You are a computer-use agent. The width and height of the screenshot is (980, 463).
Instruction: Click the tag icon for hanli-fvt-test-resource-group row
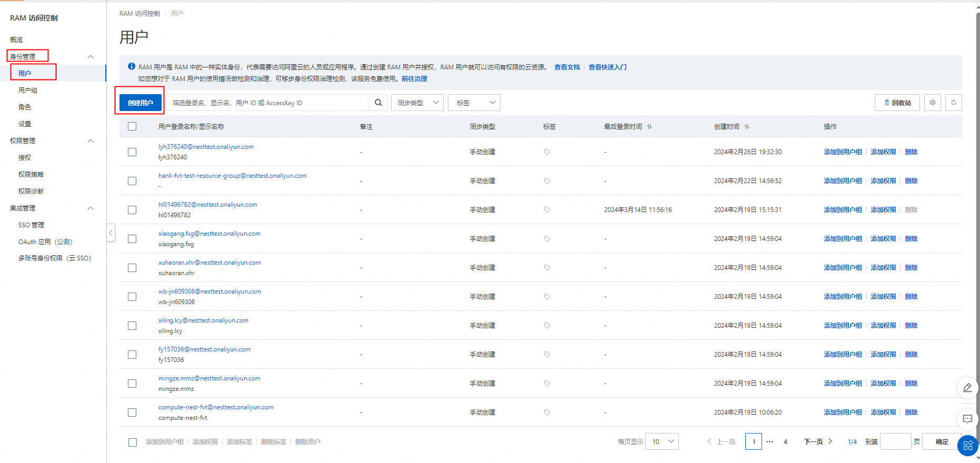(x=547, y=181)
